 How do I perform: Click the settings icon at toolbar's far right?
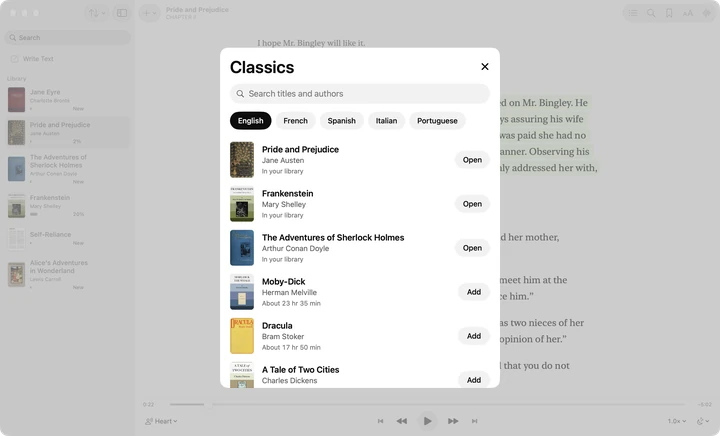coord(707,13)
